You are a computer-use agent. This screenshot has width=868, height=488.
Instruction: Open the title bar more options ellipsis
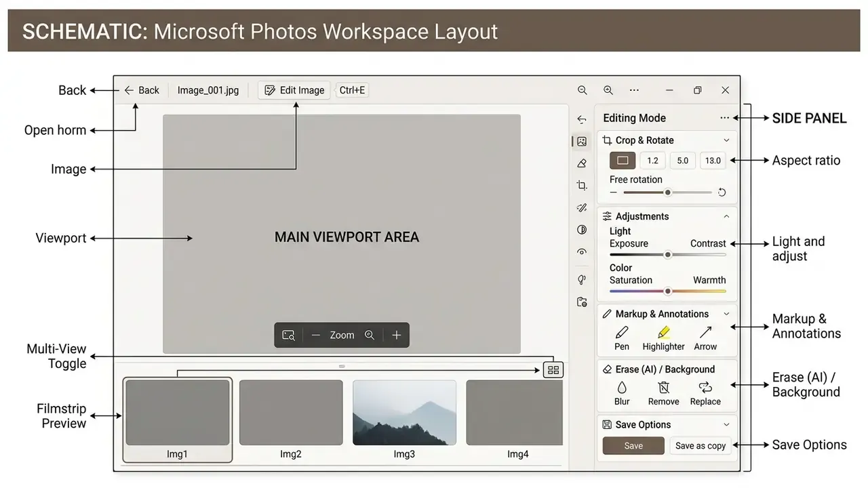pyautogui.click(x=634, y=90)
